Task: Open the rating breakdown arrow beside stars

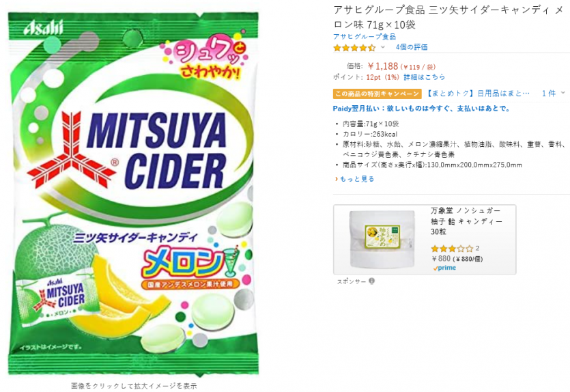Action: 383,48
